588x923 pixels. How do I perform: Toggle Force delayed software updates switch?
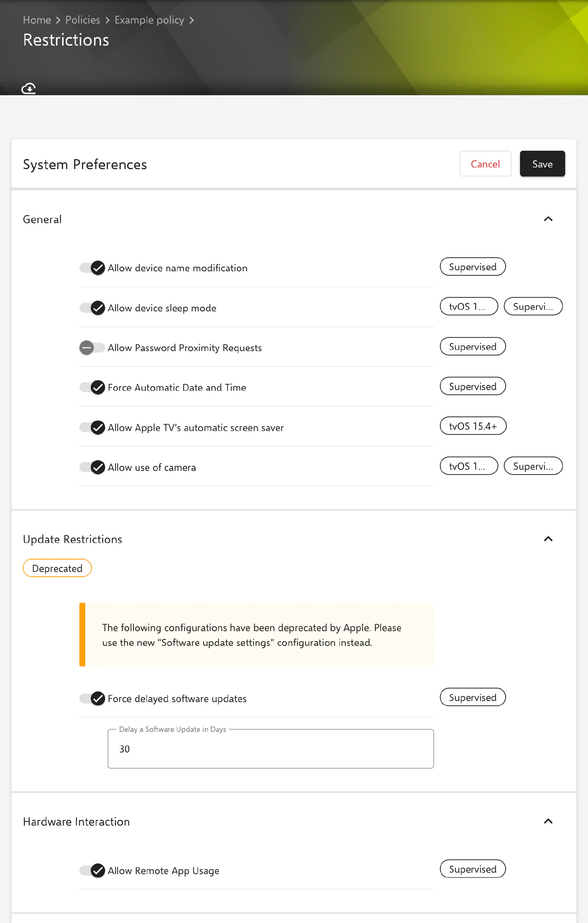click(x=92, y=698)
